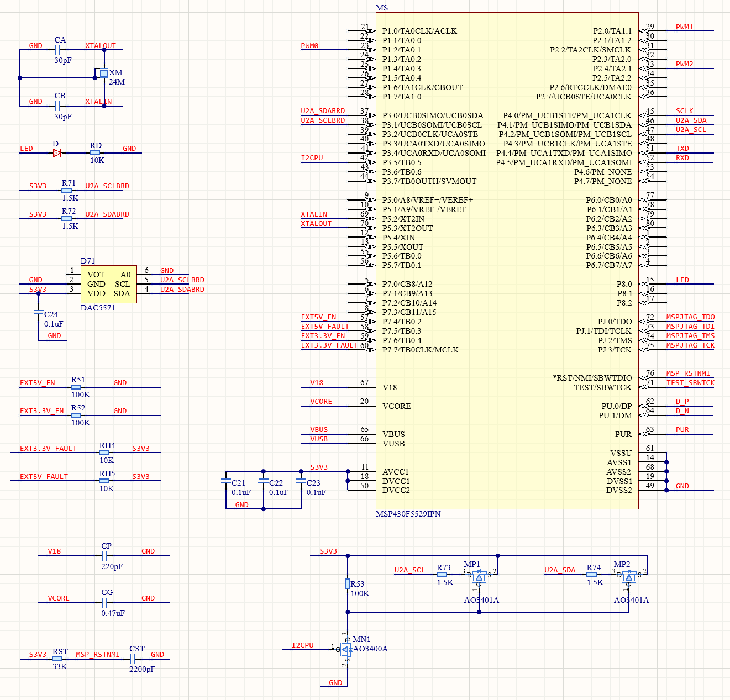Select the MSP430F5529IPN chip body

(507, 261)
